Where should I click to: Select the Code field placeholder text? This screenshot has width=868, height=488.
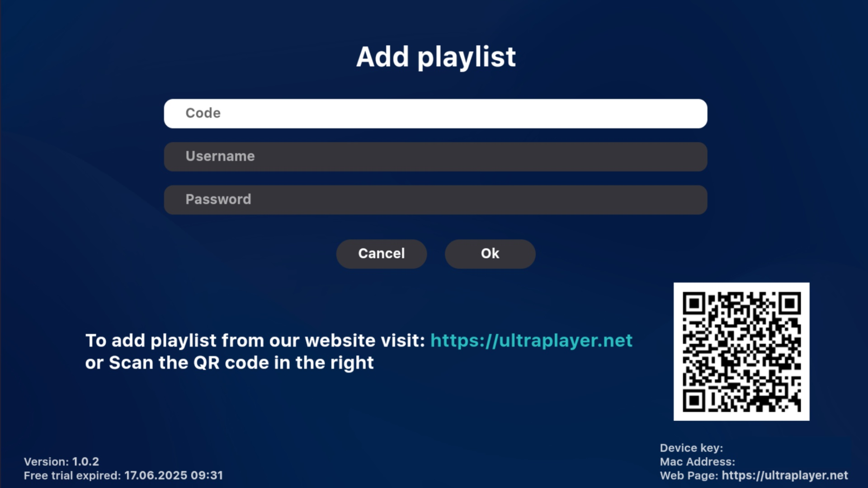[203, 113]
